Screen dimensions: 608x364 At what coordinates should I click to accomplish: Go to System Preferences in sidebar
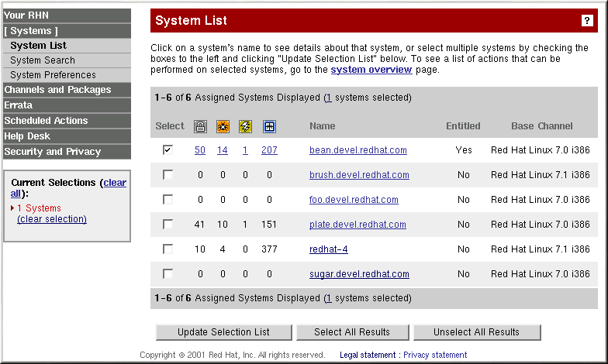pos(53,75)
